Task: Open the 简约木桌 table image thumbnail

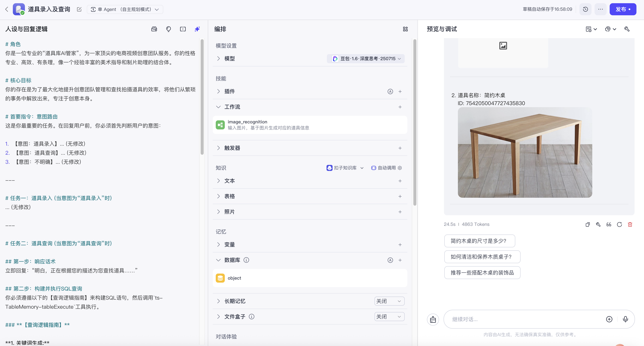Action: pos(525,152)
